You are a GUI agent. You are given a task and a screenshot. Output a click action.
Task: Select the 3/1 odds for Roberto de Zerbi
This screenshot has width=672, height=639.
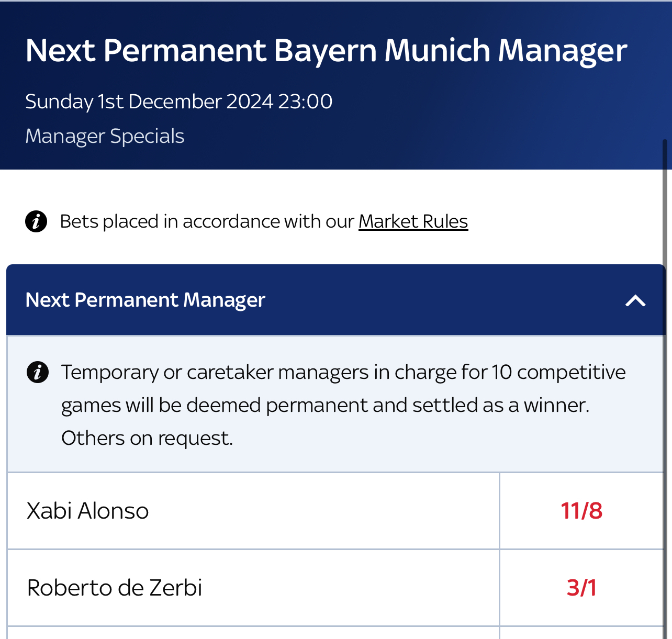click(x=581, y=588)
